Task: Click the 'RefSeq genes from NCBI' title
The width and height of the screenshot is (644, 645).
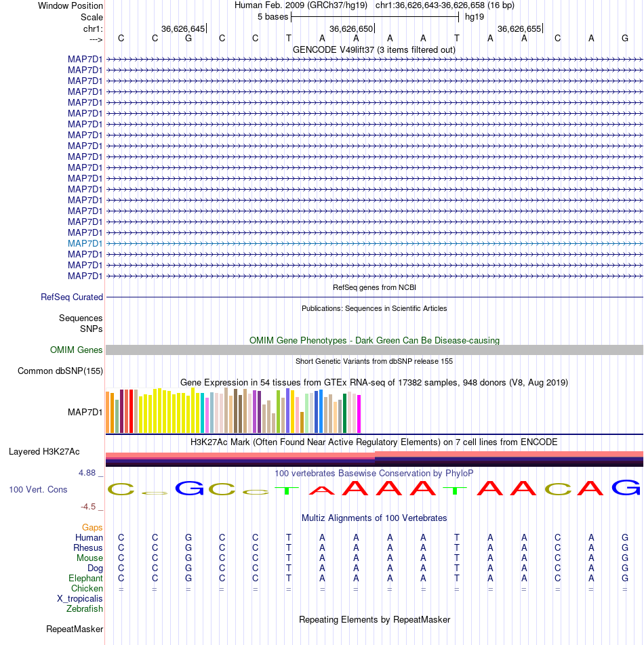Action: pyautogui.click(x=374, y=287)
